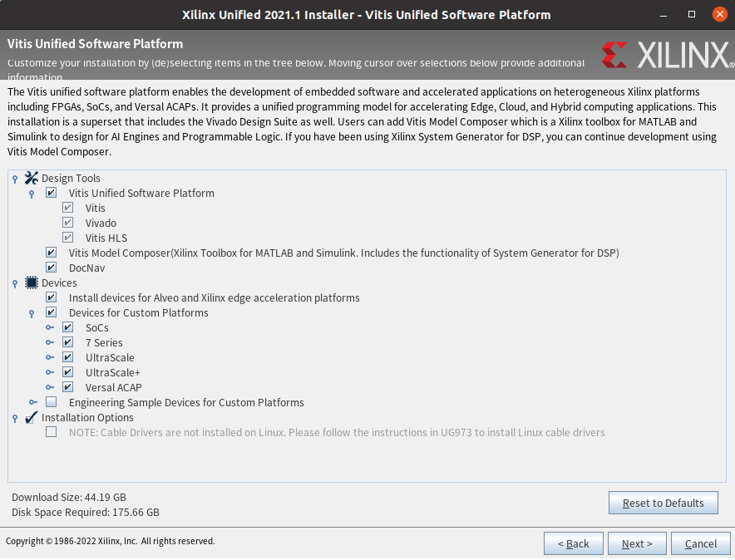Collapse the Devices tree node
The width and height of the screenshot is (735, 560).
tap(15, 284)
